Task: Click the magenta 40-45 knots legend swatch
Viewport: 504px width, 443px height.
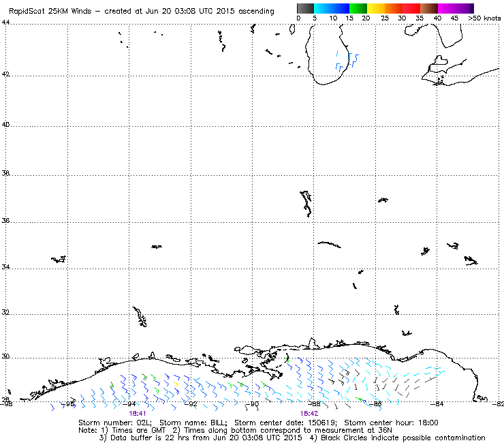Action: pos(447,8)
